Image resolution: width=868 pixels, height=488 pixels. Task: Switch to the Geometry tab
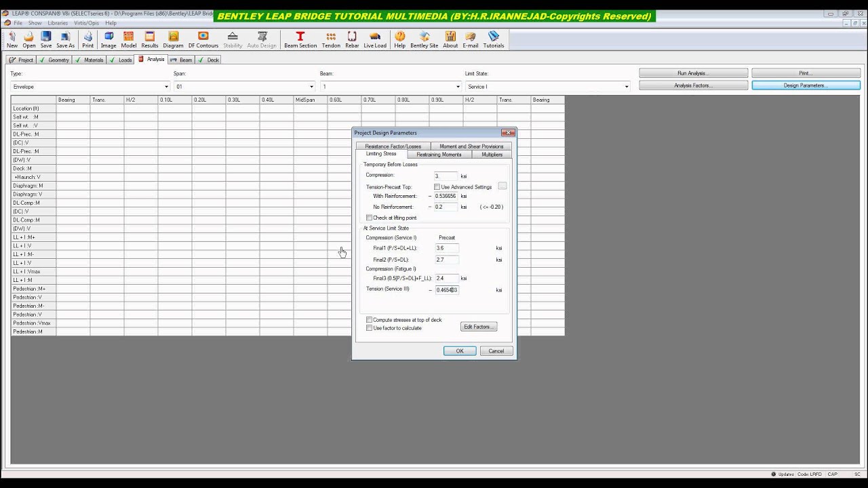coord(54,60)
